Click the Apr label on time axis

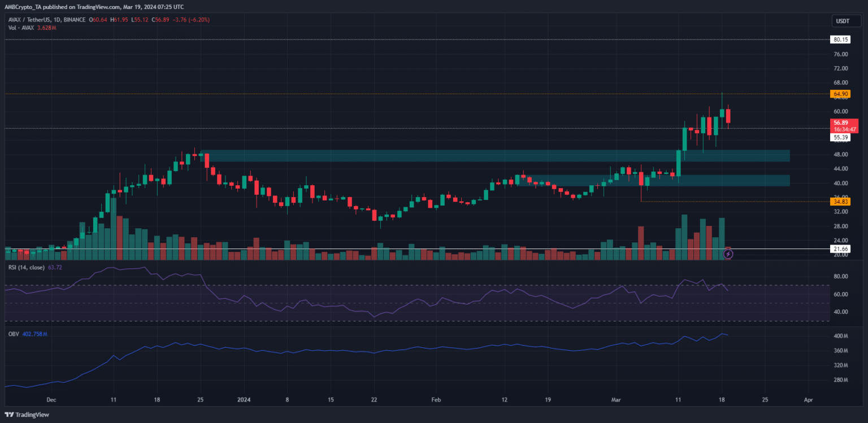(809, 399)
